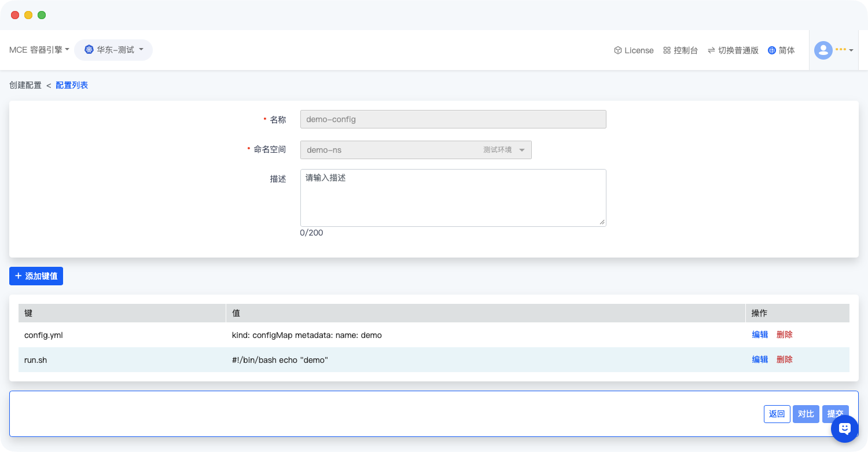Open the user account menu arrow

point(851,50)
